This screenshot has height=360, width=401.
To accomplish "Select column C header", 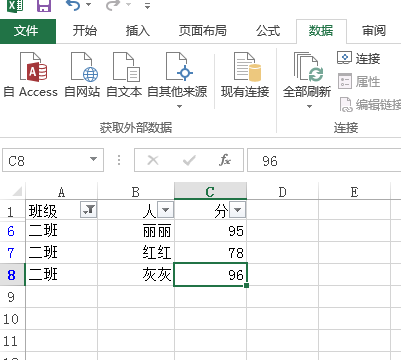I will pos(210,191).
